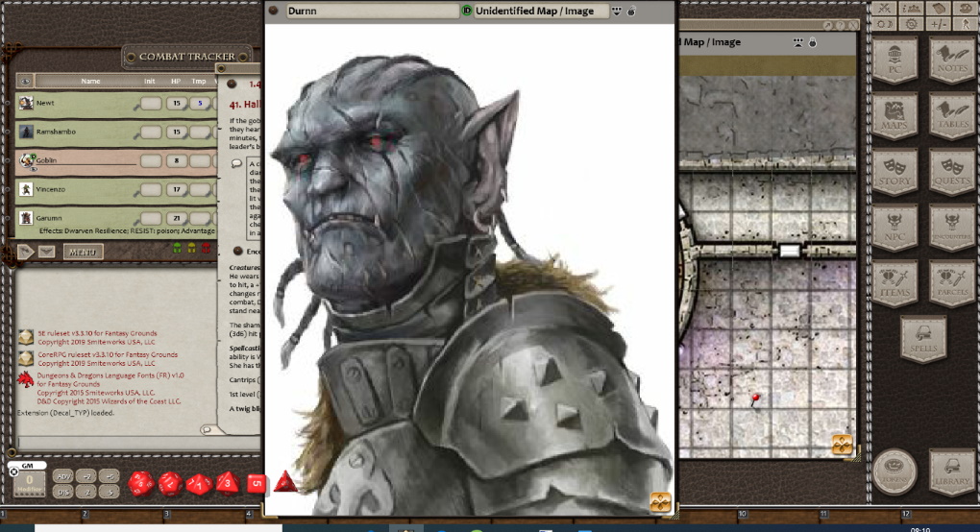
Task: Click the Durnn name input field
Action: pyautogui.click(x=371, y=12)
